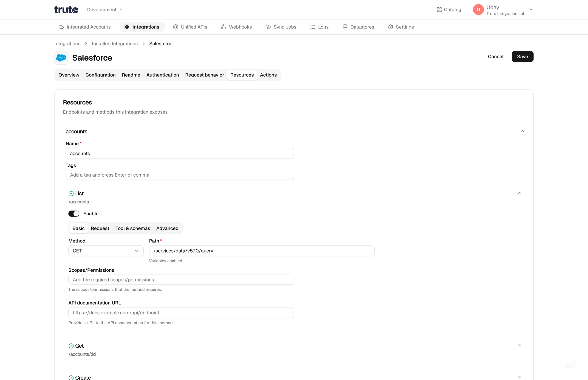
Task: Open the Logs page
Action: [x=319, y=27]
